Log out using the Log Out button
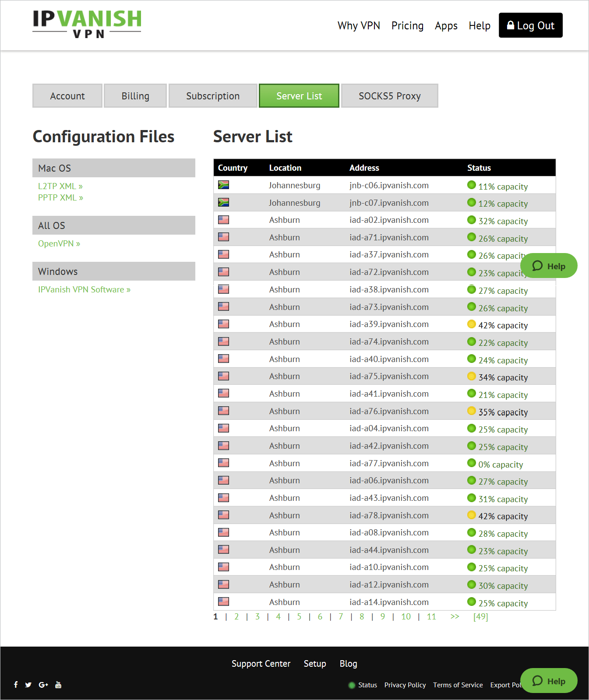 tap(531, 25)
